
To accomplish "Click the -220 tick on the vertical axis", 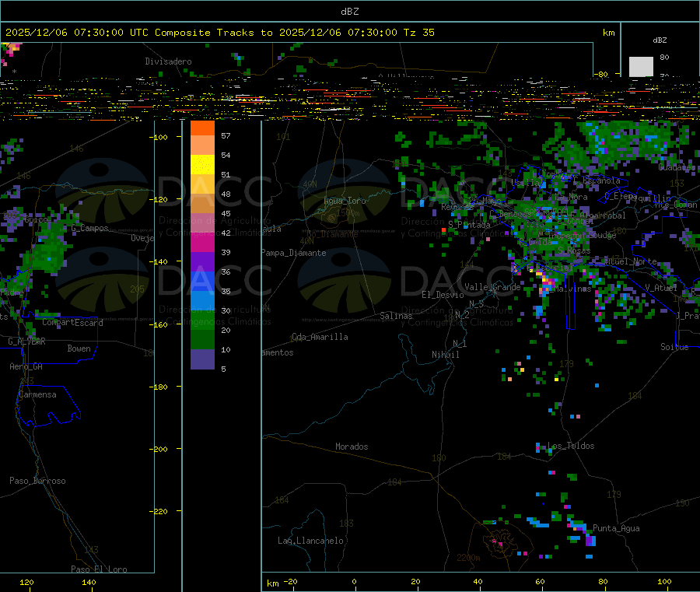I will (159, 512).
